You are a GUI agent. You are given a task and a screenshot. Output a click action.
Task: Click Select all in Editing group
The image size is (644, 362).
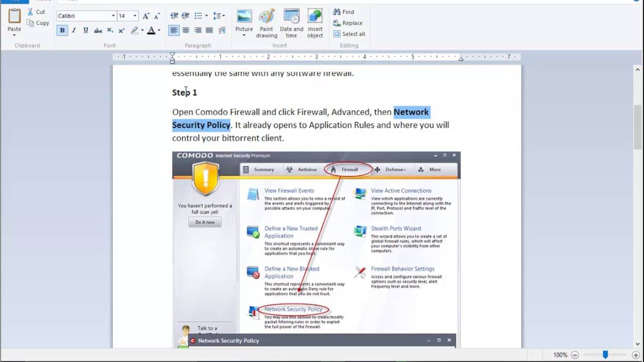[349, 34]
